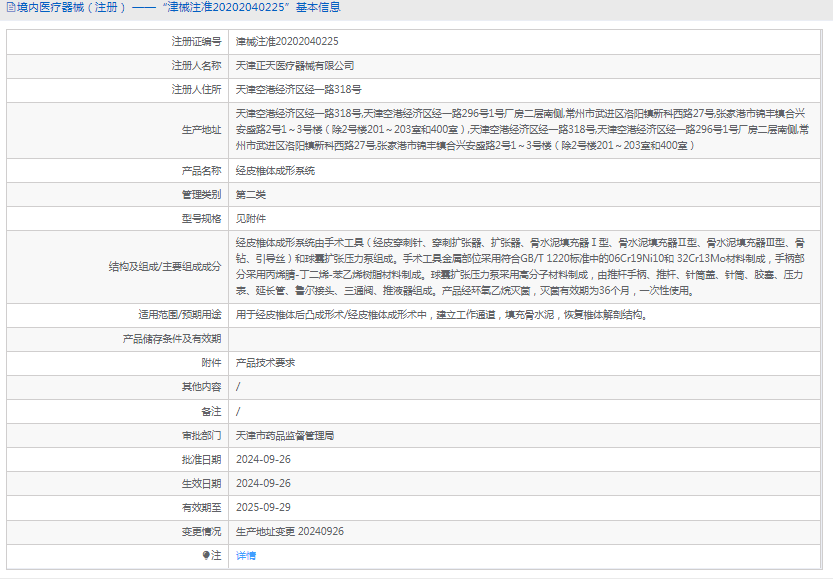Click the 附件 label cell
The height and width of the screenshot is (579, 833).
(118, 363)
